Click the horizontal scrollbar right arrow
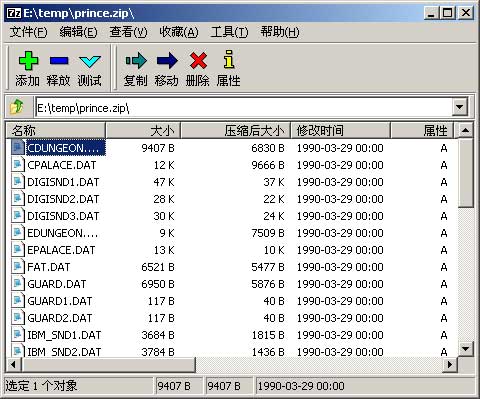The height and width of the screenshot is (399, 480). coord(450,365)
